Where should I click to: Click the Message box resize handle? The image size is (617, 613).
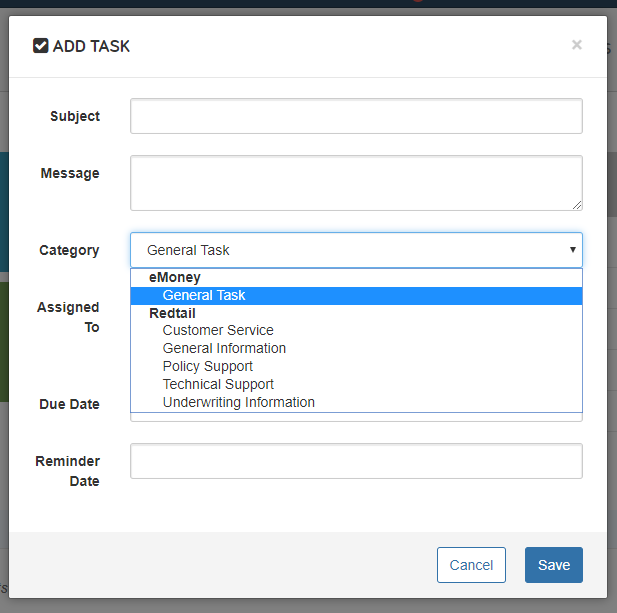pos(577,205)
